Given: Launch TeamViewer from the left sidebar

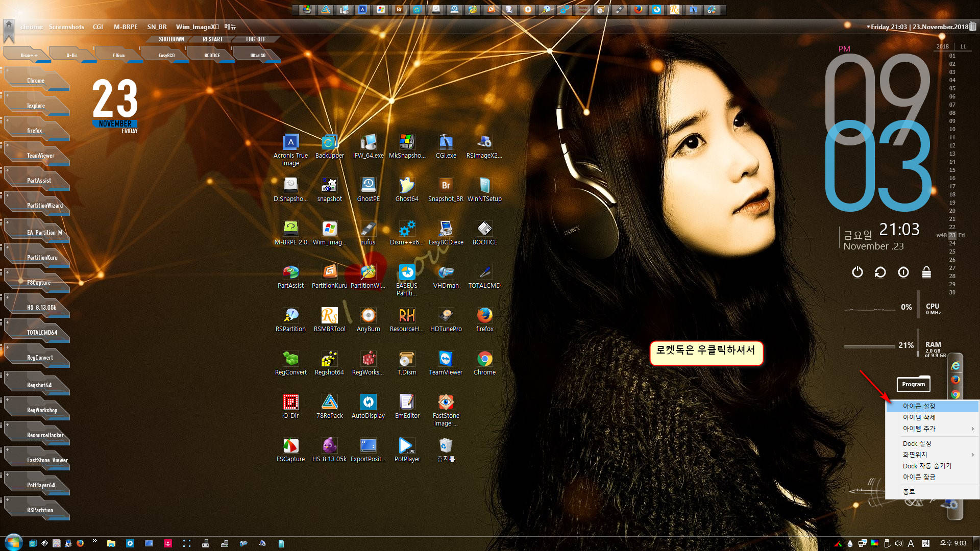Looking at the screenshot, I should click(x=37, y=155).
